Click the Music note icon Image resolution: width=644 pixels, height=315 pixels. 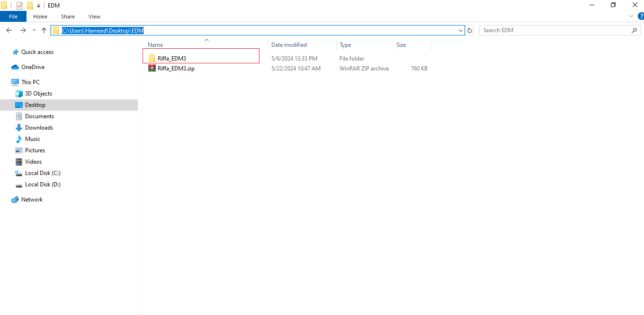click(x=19, y=139)
